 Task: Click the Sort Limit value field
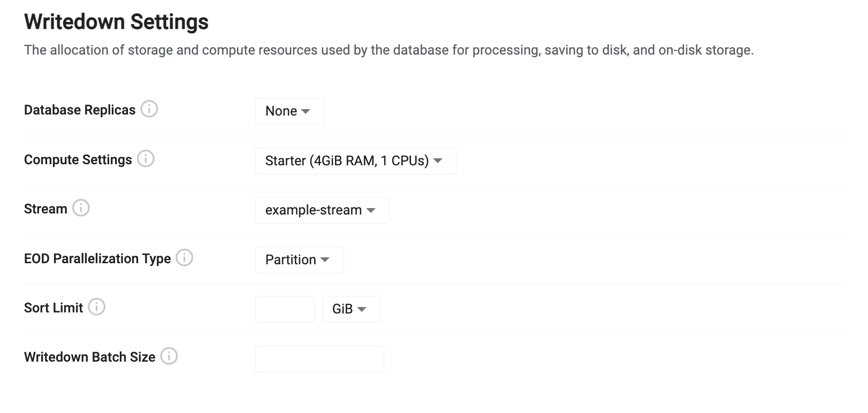pos(285,309)
